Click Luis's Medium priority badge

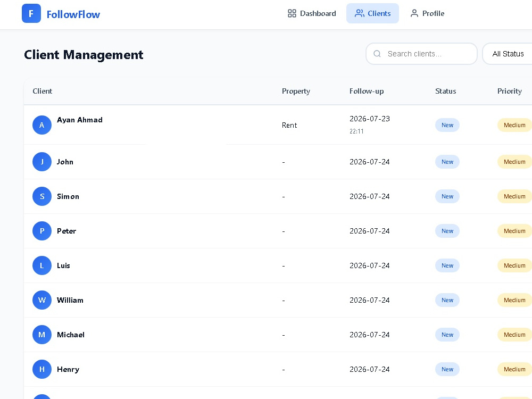514,265
